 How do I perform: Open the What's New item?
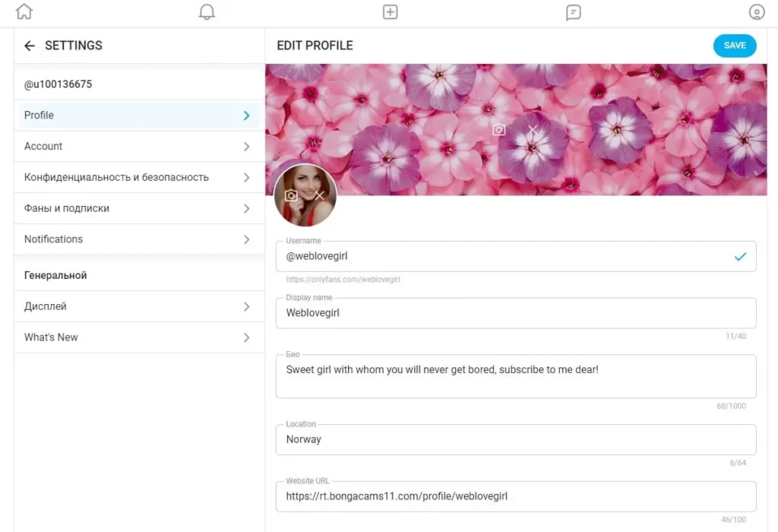(x=140, y=337)
